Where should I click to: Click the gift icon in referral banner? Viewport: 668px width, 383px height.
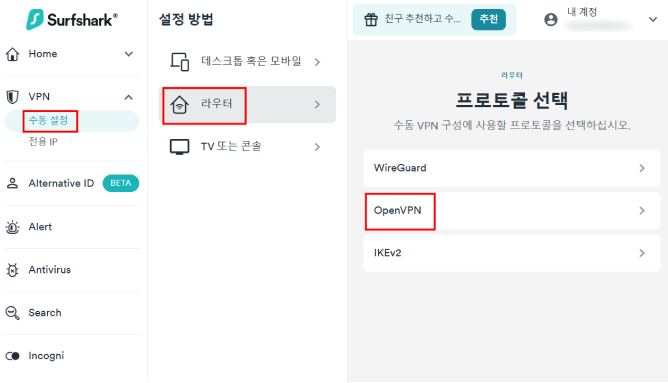(371, 19)
